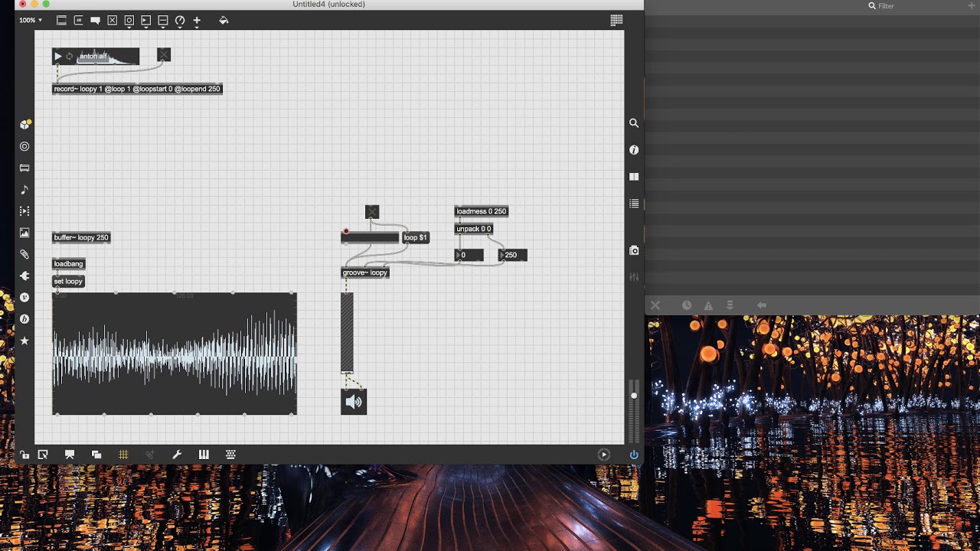The width and height of the screenshot is (980, 551).
Task: Open Audio files music-note browser
Action: point(24,189)
